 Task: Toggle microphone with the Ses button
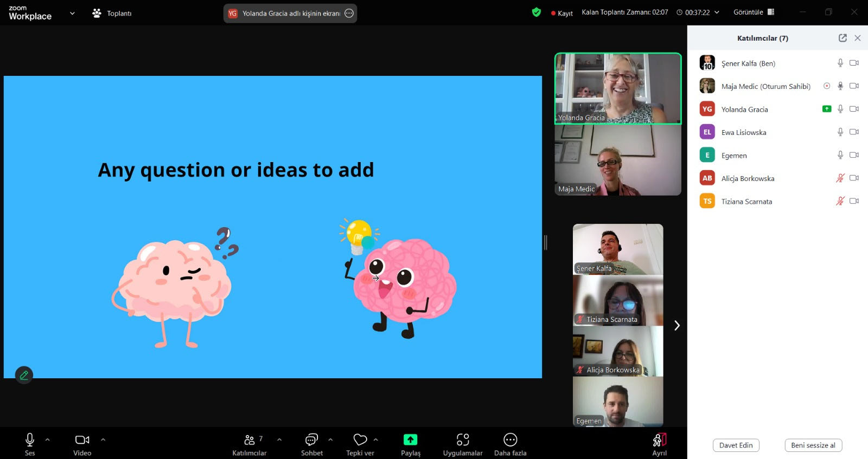[30, 439]
